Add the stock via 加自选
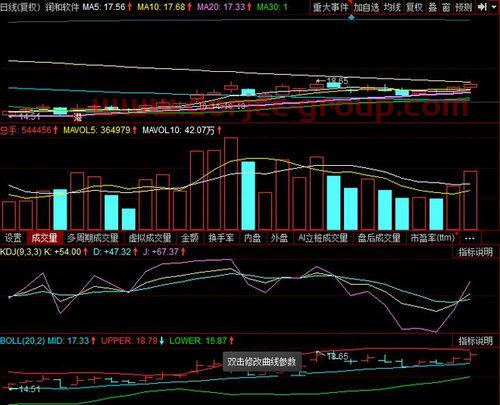Image resolution: width=500 pixels, height=405 pixels. click(x=366, y=7)
